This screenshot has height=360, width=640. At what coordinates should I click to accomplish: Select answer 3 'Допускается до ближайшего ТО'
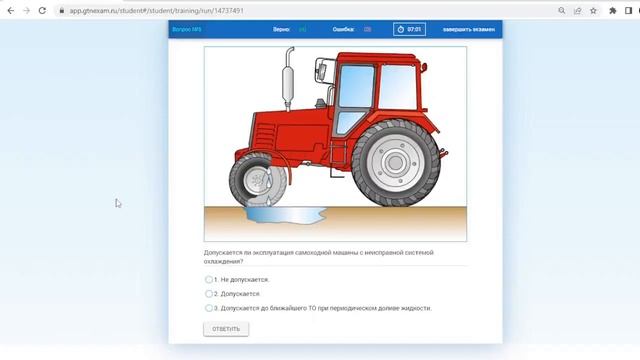[x=209, y=308]
